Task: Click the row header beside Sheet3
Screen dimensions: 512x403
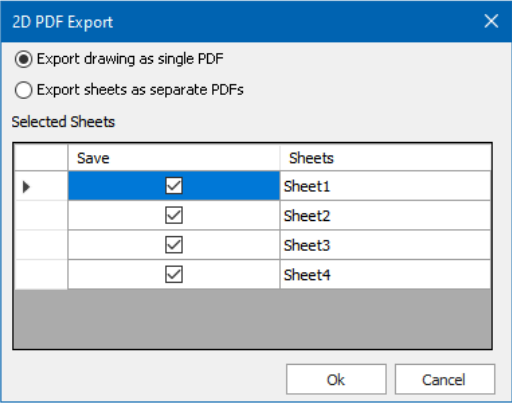Action: pyautogui.click(x=41, y=245)
